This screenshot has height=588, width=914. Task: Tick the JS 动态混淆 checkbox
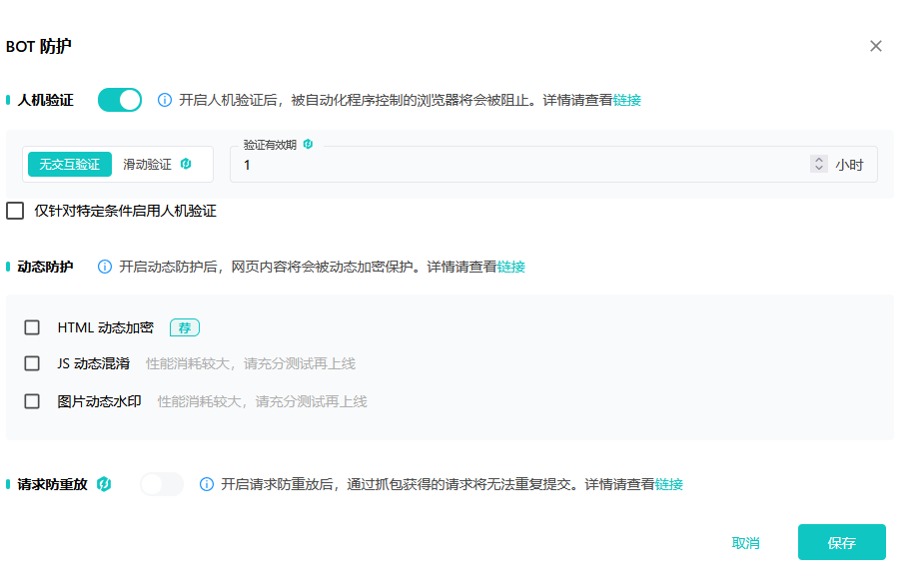(32, 363)
